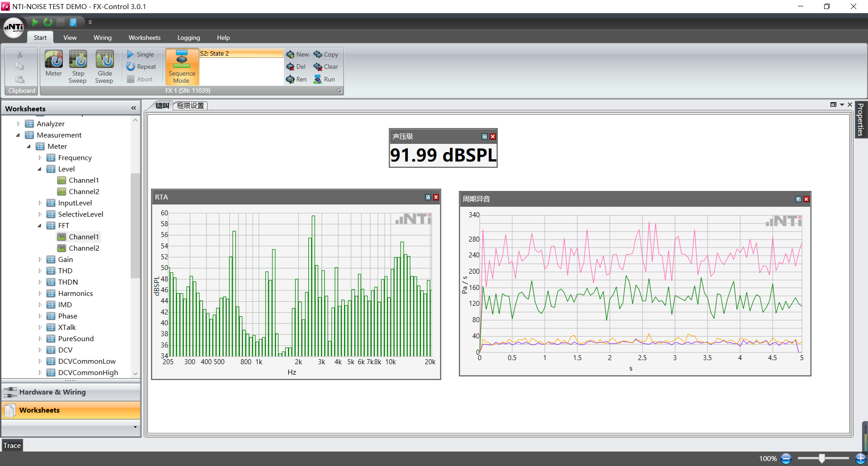Toggle Sequence Mode button
The image size is (868, 466).
tap(182, 67)
